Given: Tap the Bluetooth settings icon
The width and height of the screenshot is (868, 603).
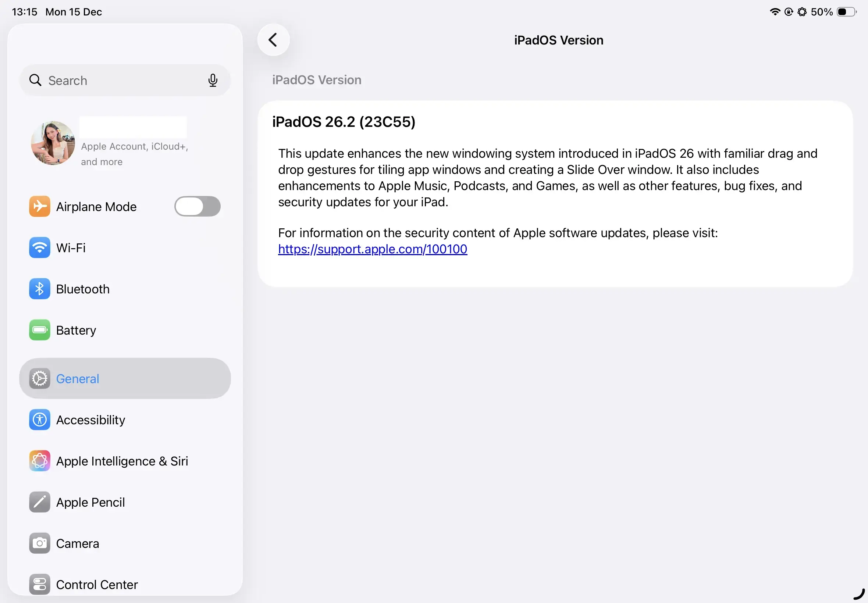Looking at the screenshot, I should tap(40, 289).
